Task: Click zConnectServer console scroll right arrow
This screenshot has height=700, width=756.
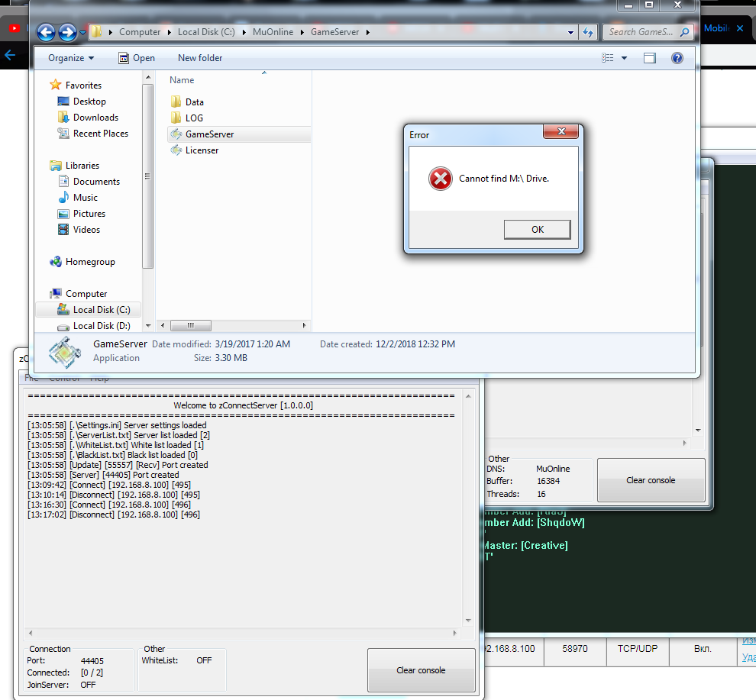Action: point(454,633)
